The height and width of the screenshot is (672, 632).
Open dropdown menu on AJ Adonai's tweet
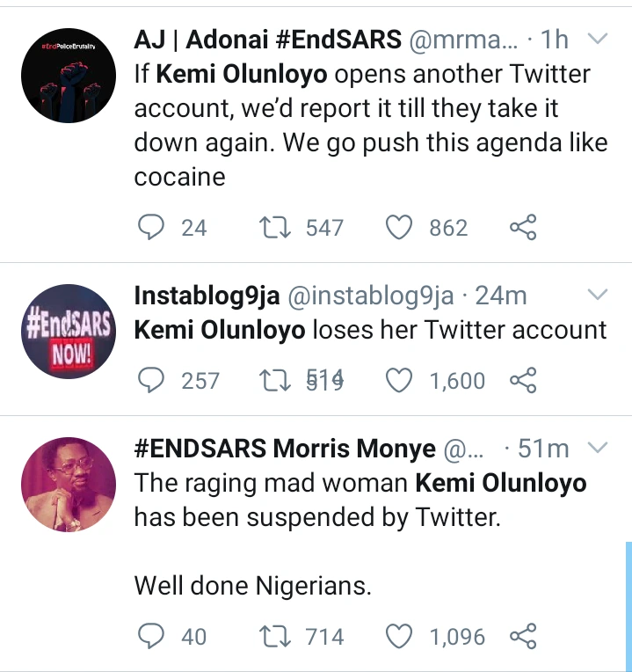pos(596,39)
